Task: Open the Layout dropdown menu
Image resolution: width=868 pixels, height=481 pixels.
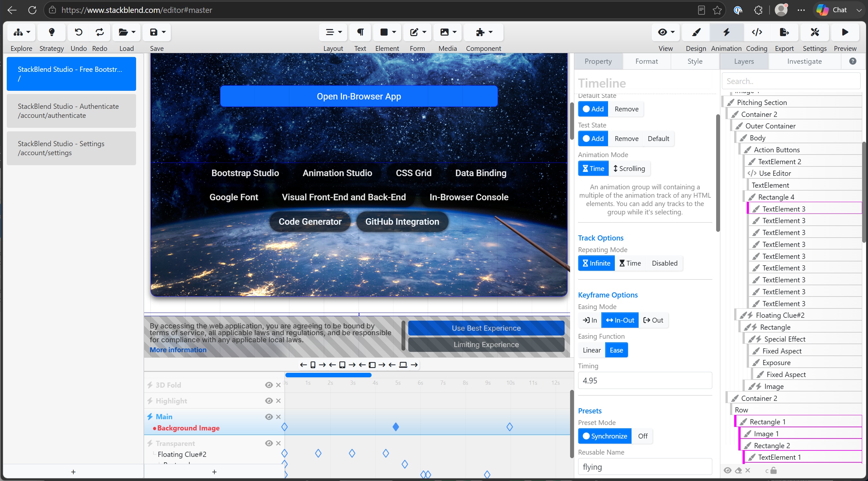Action: pyautogui.click(x=333, y=33)
